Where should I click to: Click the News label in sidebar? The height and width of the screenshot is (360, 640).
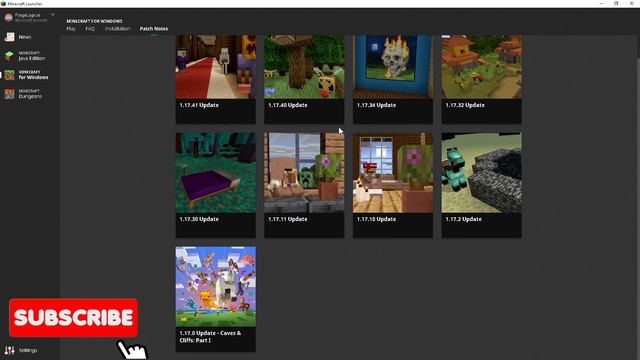click(x=25, y=37)
